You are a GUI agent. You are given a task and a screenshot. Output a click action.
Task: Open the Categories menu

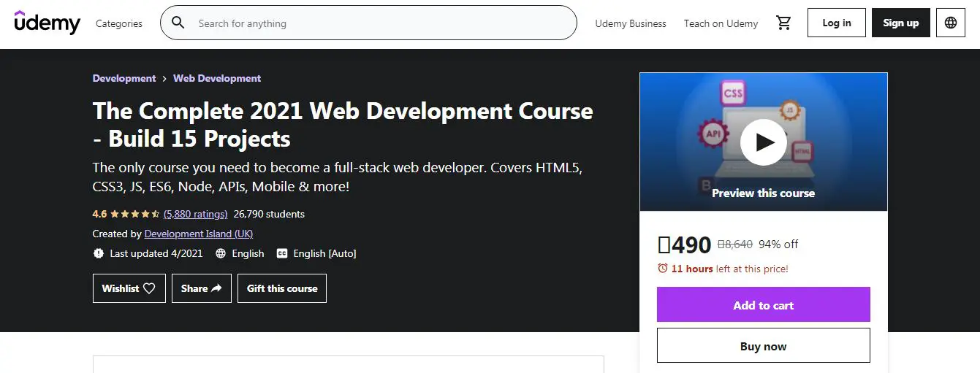pyautogui.click(x=119, y=23)
